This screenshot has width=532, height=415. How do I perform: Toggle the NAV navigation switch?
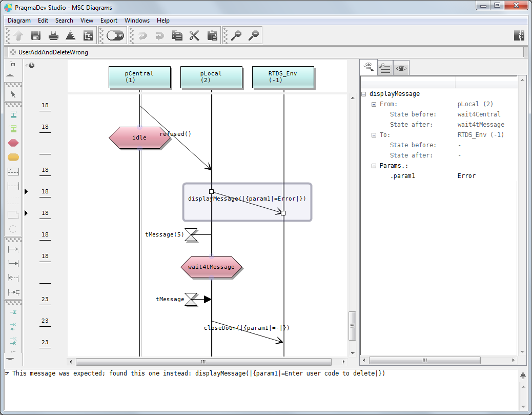pos(115,35)
